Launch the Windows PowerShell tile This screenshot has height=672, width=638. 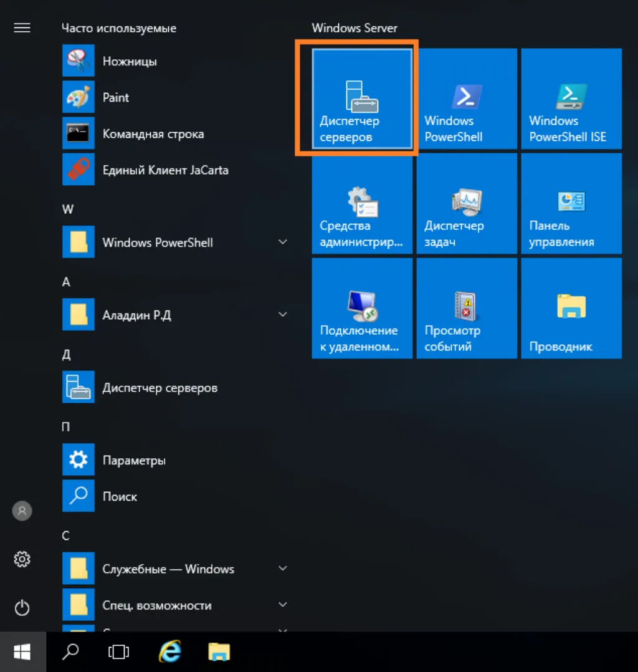467,98
